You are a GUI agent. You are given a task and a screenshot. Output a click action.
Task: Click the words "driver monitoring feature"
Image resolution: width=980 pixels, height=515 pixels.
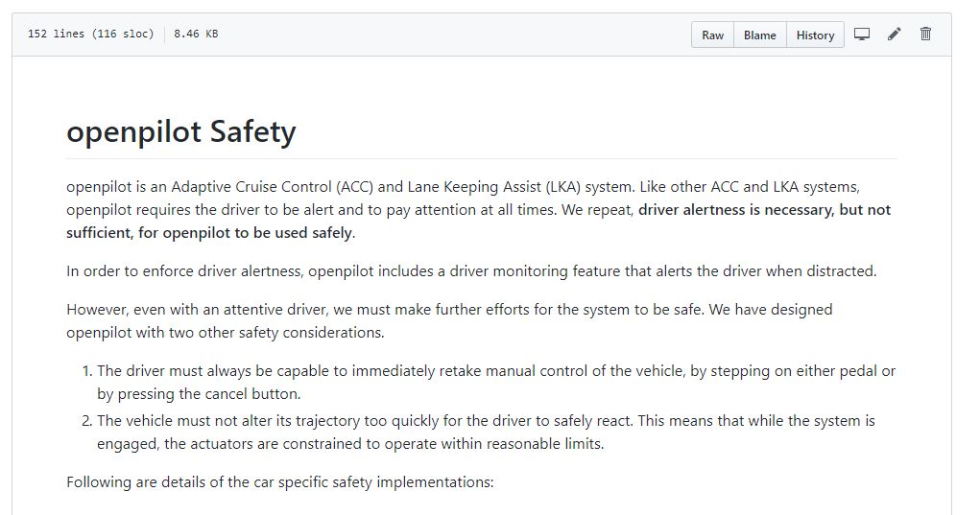pos(509,270)
